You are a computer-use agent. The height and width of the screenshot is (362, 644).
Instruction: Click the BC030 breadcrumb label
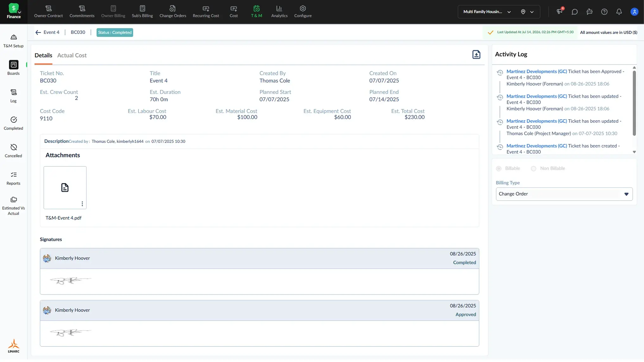(78, 32)
